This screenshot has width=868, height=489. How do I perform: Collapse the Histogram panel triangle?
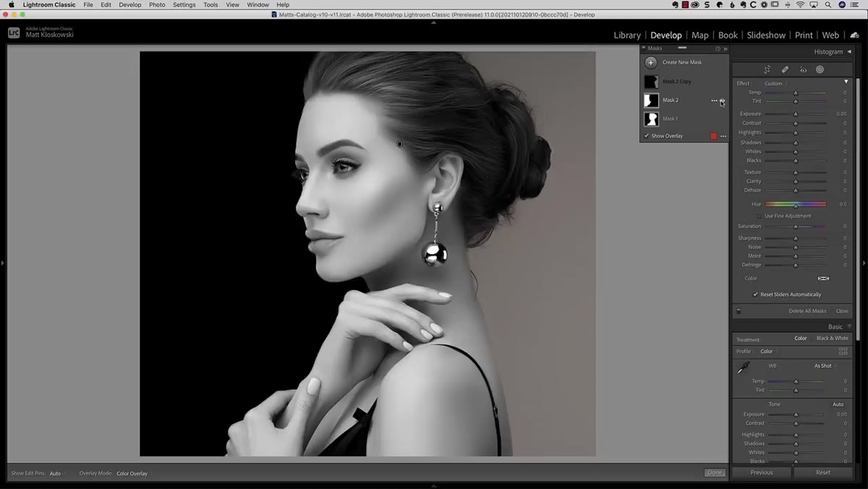(x=849, y=52)
